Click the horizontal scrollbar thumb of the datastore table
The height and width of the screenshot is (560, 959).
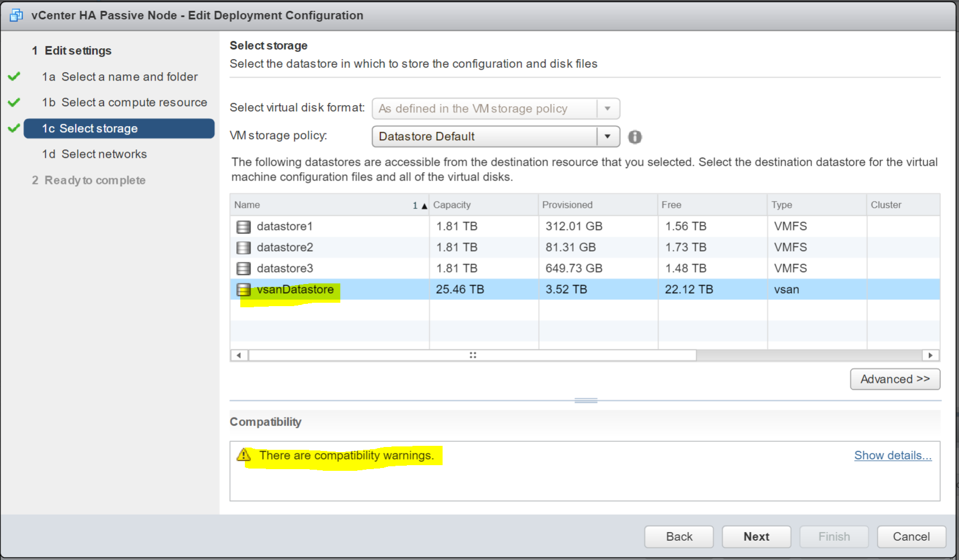pyautogui.click(x=473, y=355)
